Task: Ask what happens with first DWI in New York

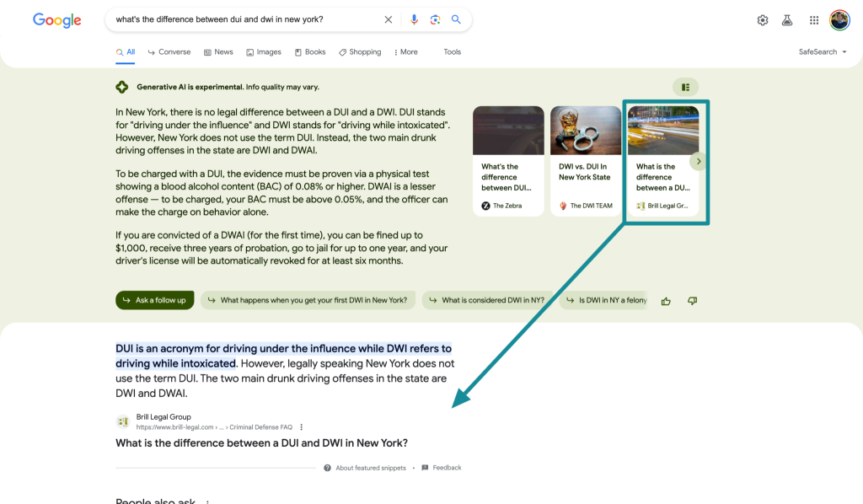Action: 308,300
